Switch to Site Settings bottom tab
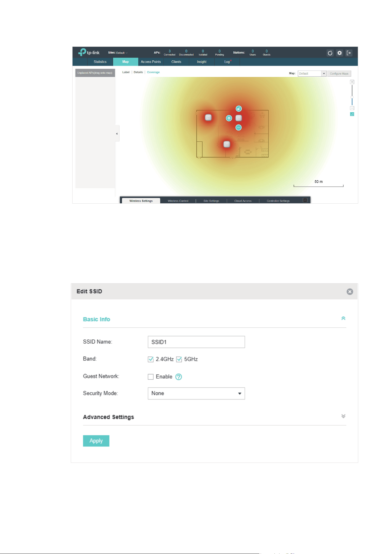This screenshot has width=392, height=554. pyautogui.click(x=211, y=201)
